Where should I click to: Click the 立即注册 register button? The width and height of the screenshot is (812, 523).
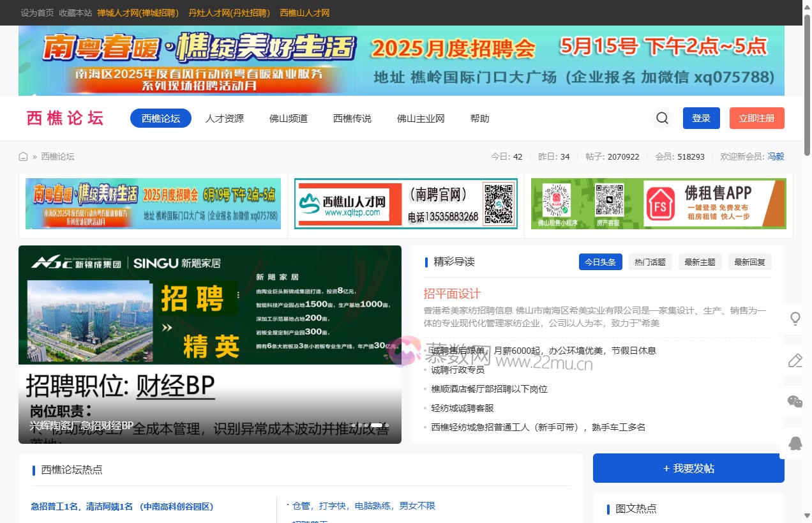click(756, 118)
